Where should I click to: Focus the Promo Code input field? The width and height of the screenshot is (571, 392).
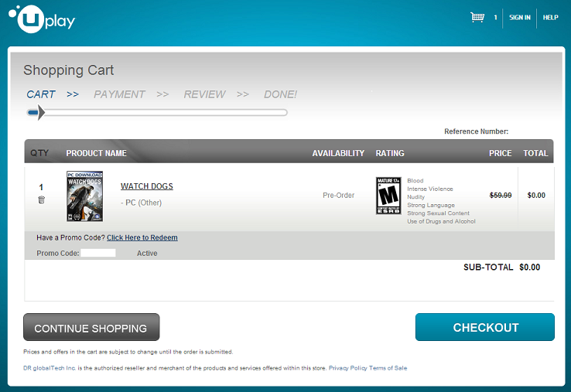tap(98, 253)
